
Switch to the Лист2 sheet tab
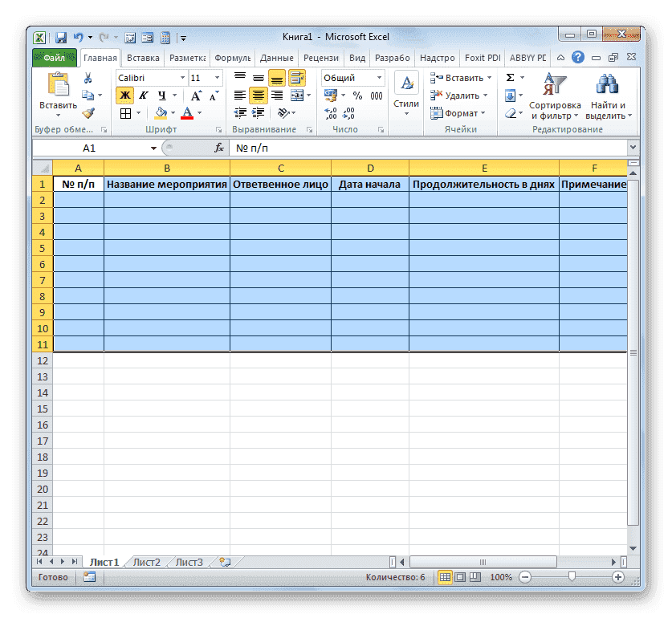[147, 562]
